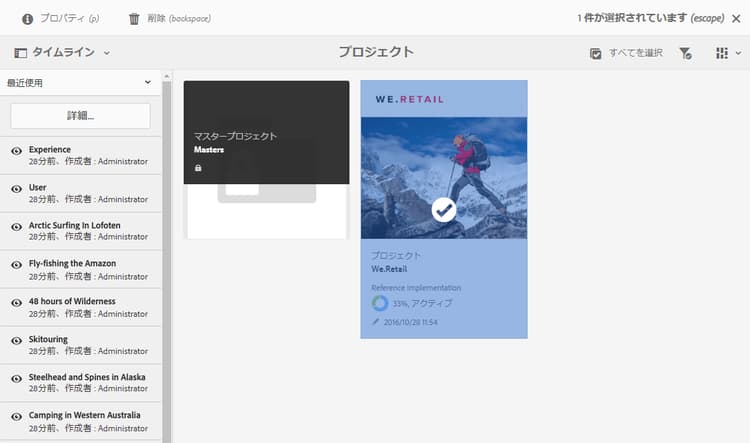750x443 pixels.
Task: Click the eye icon beside Steelhead and Spines
Action: [x=16, y=378]
